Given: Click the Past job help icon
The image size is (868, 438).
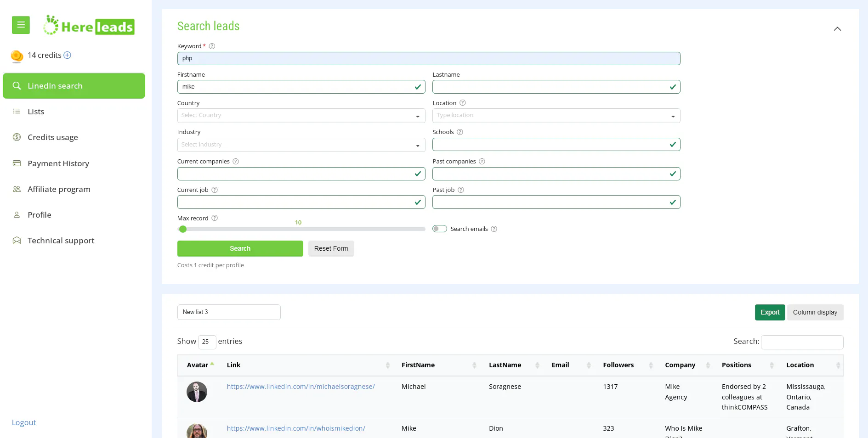Looking at the screenshot, I should point(461,190).
